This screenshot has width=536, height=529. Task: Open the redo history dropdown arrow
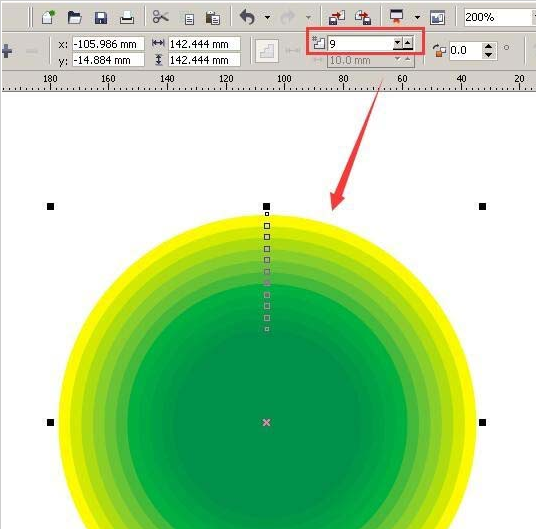308,17
